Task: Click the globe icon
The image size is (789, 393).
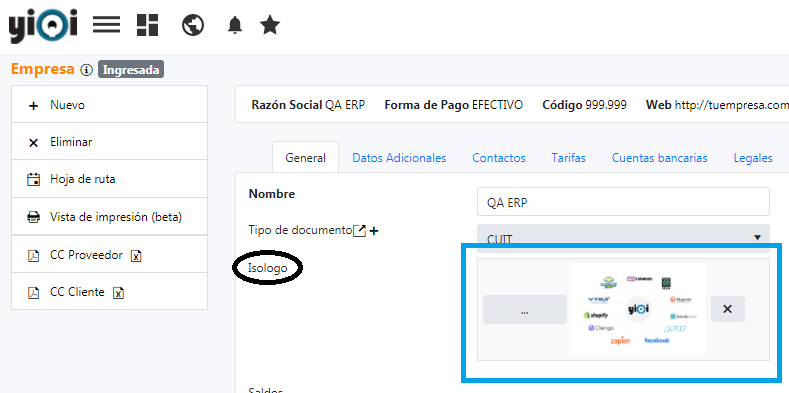Action: coord(193,25)
